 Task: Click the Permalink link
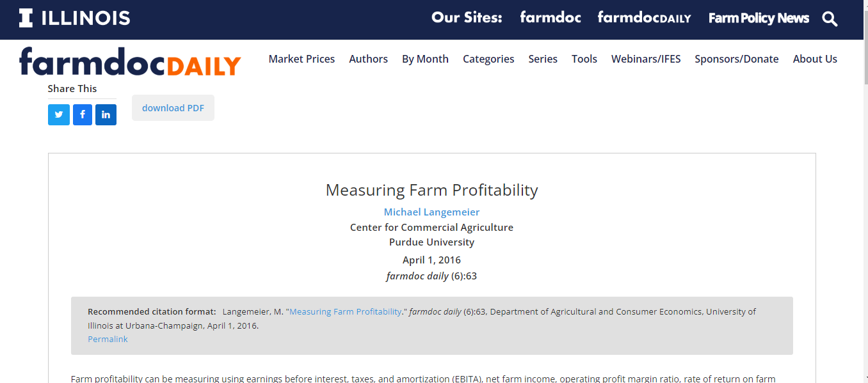108,340
